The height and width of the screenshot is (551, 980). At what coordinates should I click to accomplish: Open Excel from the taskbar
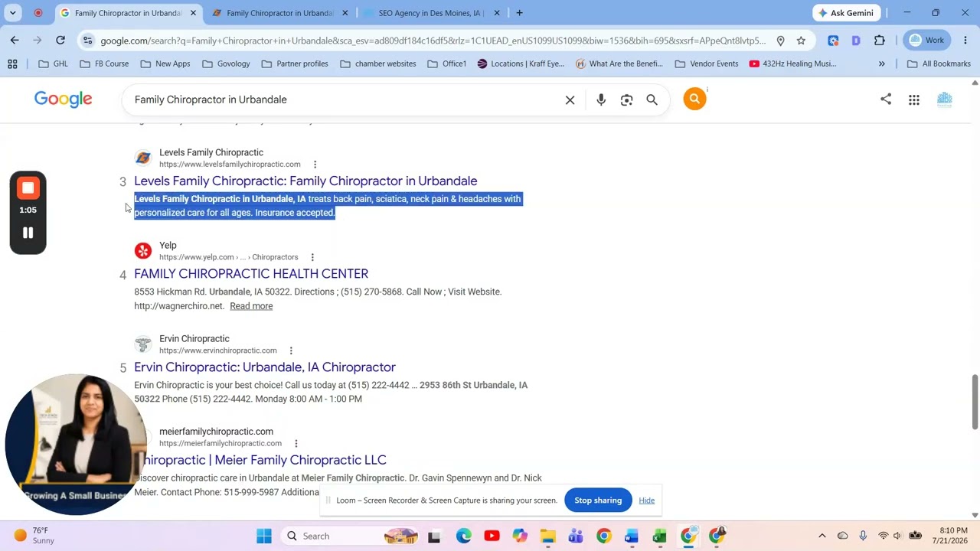tap(659, 536)
